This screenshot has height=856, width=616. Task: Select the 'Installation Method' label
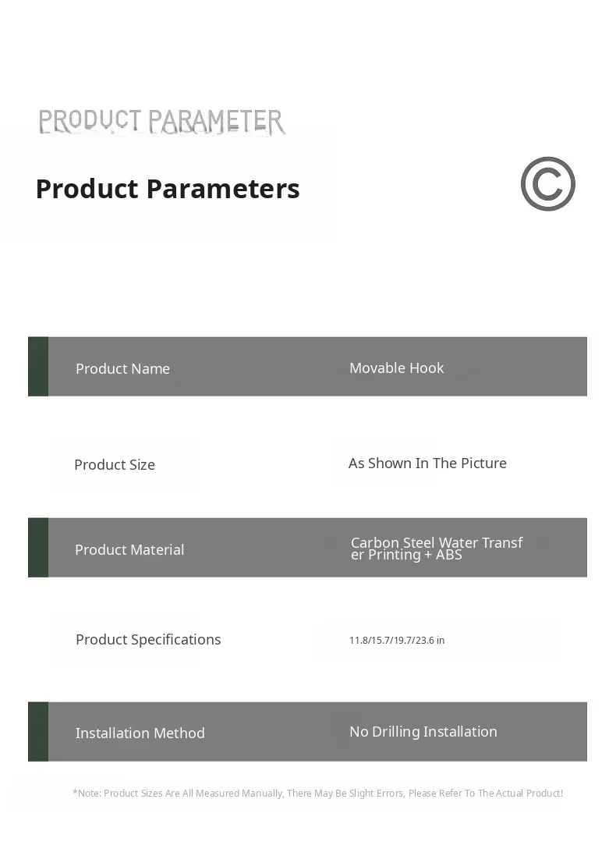tap(140, 733)
